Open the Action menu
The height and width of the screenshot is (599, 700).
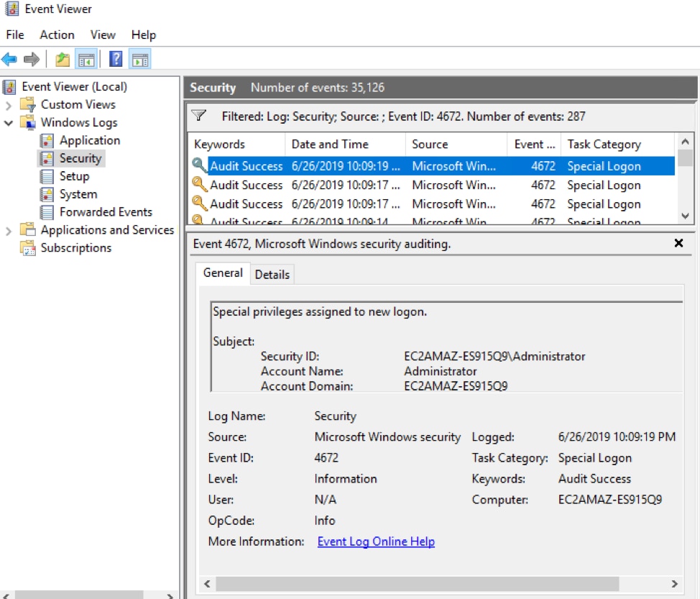pyautogui.click(x=57, y=35)
